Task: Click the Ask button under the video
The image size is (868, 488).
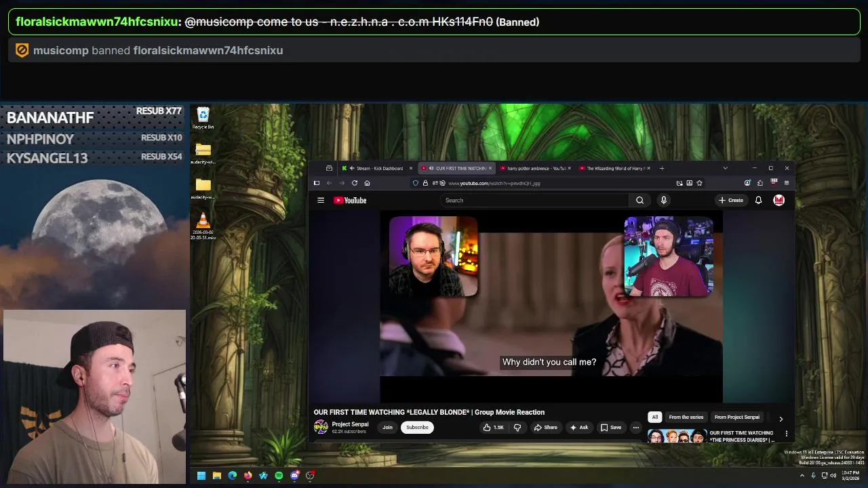Action: 579,428
